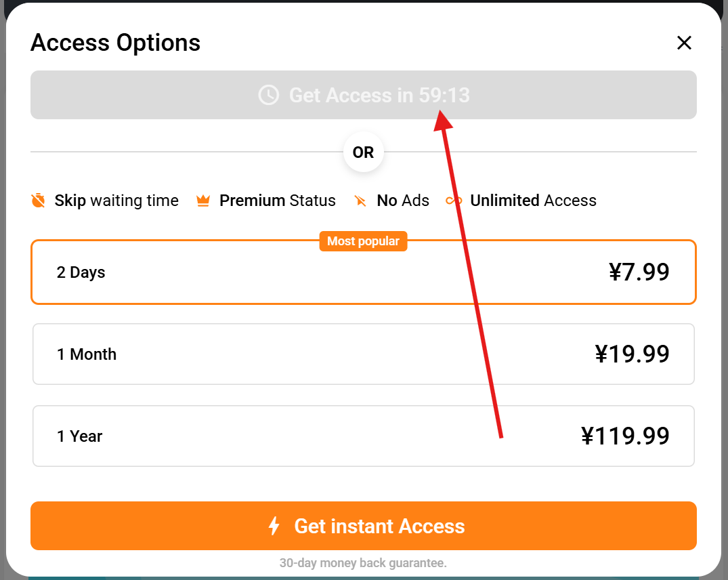Screen dimensions: 728x580
Task: Click the Access Options heading
Action: pyautogui.click(x=116, y=43)
